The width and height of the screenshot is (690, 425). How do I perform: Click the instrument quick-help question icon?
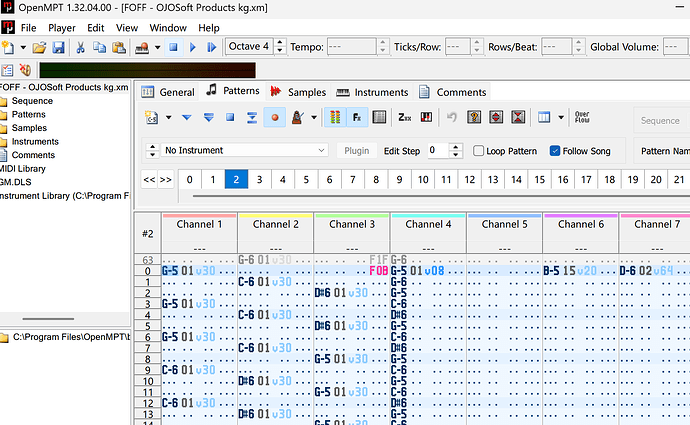474,117
